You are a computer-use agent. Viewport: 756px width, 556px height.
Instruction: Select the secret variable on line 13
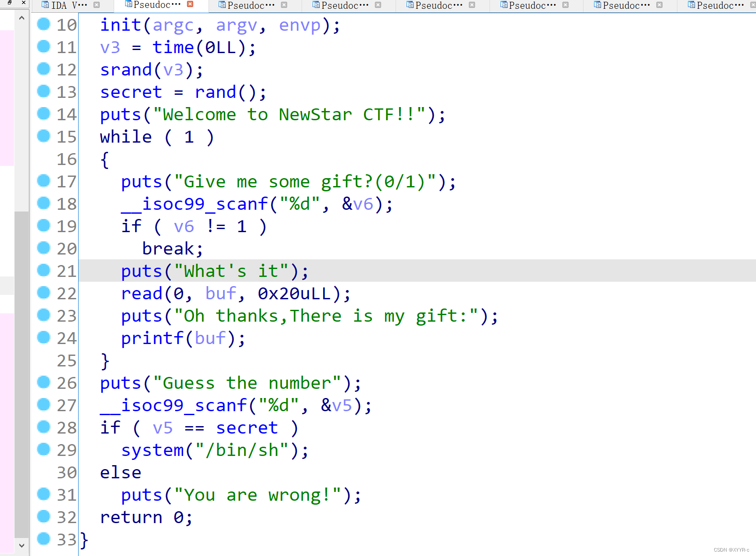point(131,92)
